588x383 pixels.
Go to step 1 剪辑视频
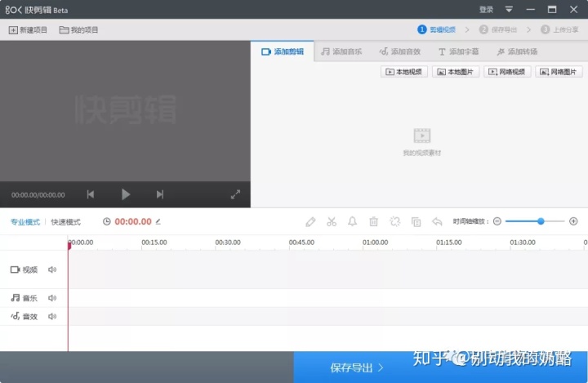click(436, 29)
